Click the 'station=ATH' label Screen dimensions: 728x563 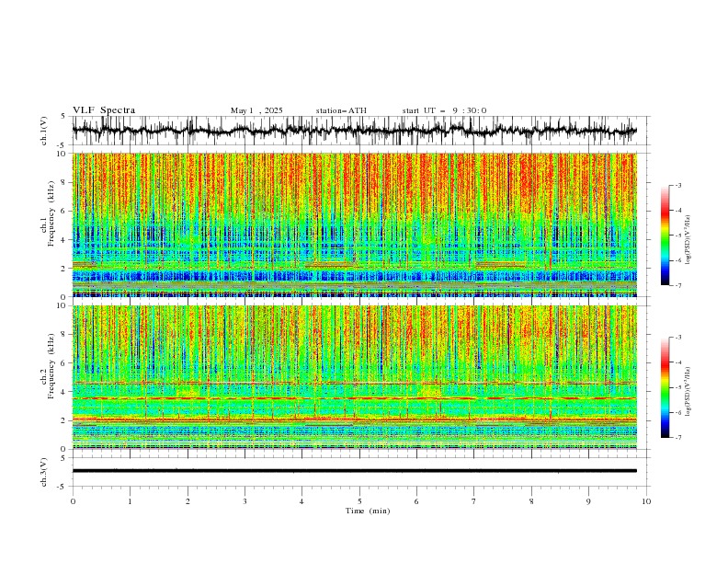point(341,110)
